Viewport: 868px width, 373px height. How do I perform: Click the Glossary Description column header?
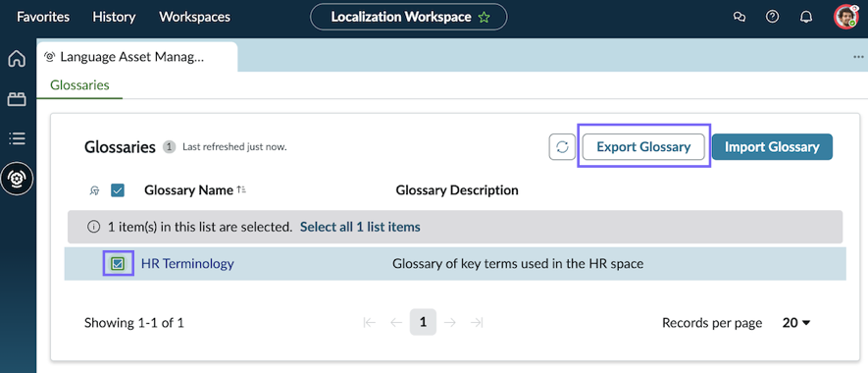pyautogui.click(x=457, y=190)
